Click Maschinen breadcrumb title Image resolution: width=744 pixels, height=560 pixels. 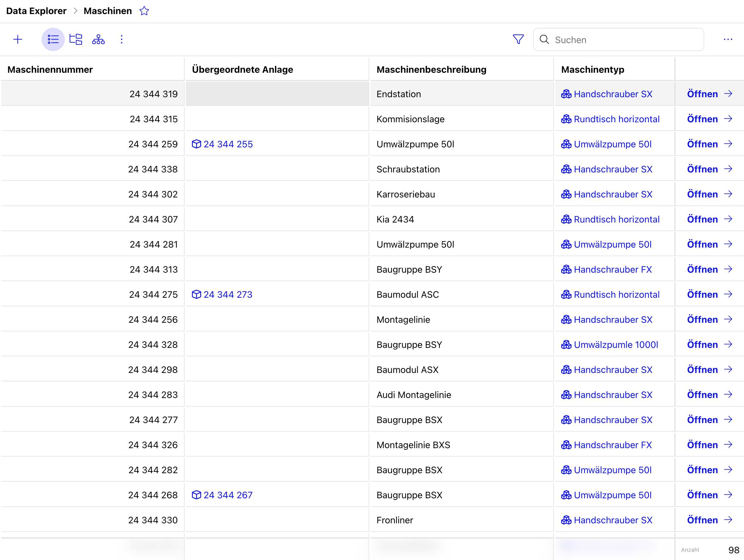pos(108,11)
